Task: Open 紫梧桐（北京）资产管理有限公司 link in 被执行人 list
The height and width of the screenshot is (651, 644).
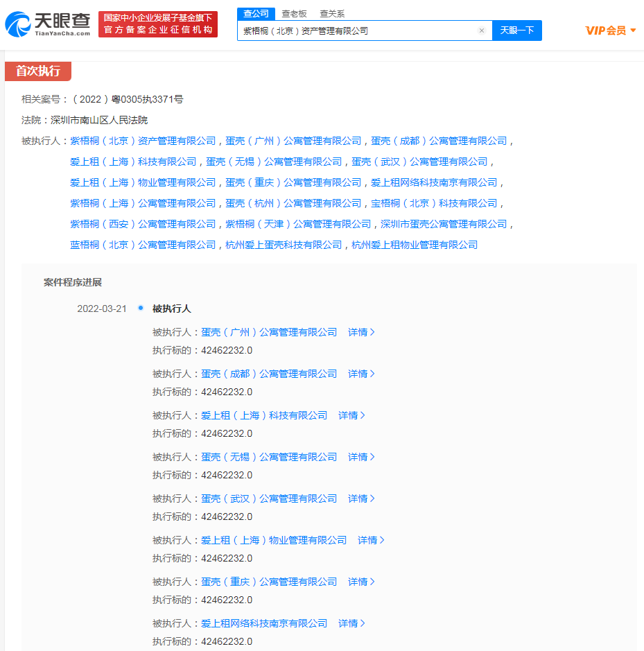Action: [x=143, y=141]
